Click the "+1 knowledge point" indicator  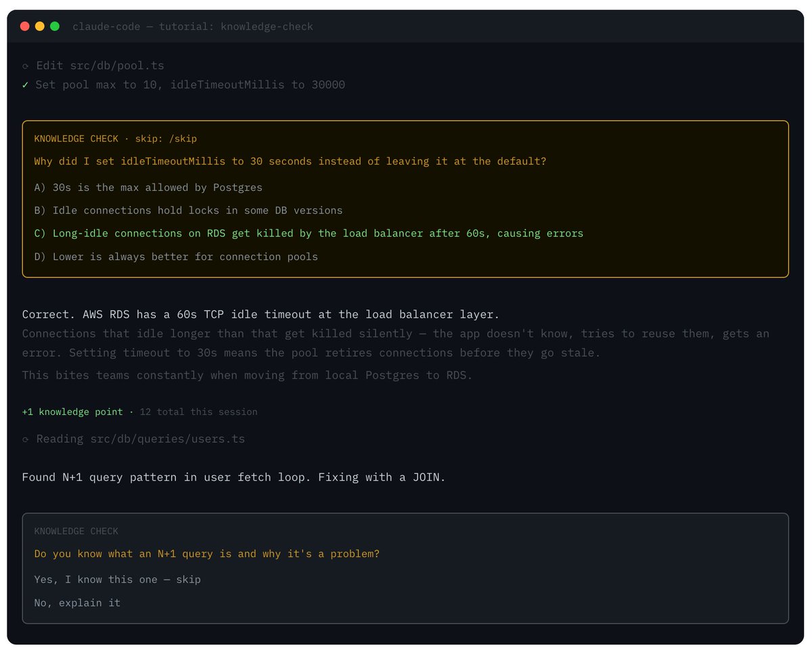[72, 412]
